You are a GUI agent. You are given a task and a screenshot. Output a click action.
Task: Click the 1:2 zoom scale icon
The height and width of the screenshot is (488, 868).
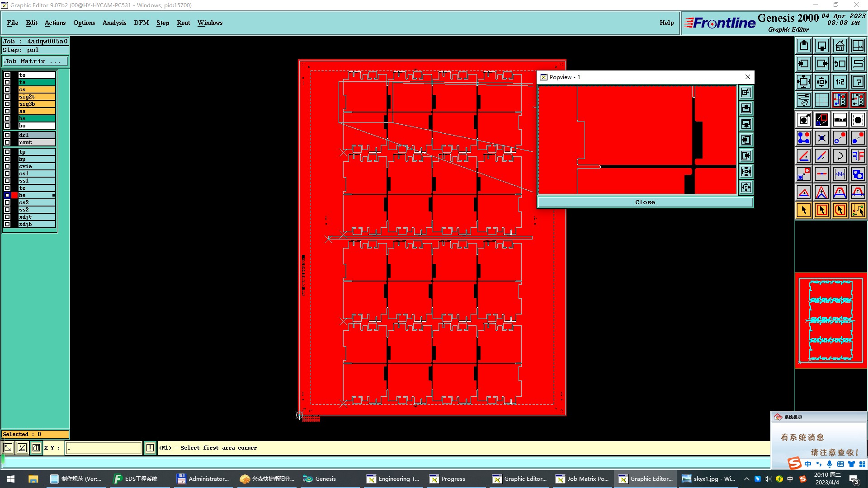840,82
